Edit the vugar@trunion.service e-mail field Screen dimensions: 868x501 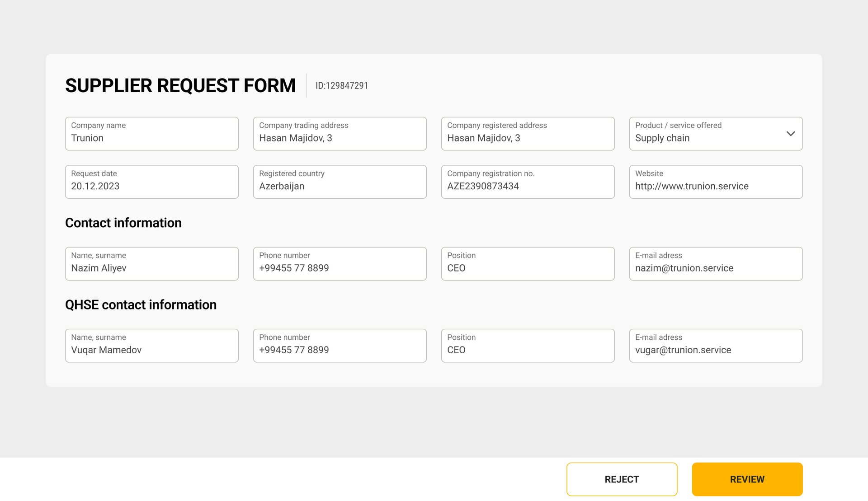[716, 346]
